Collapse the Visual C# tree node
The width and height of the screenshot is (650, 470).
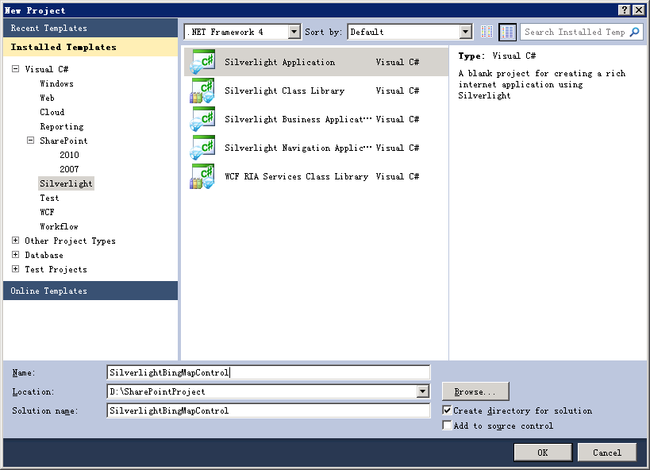15,69
